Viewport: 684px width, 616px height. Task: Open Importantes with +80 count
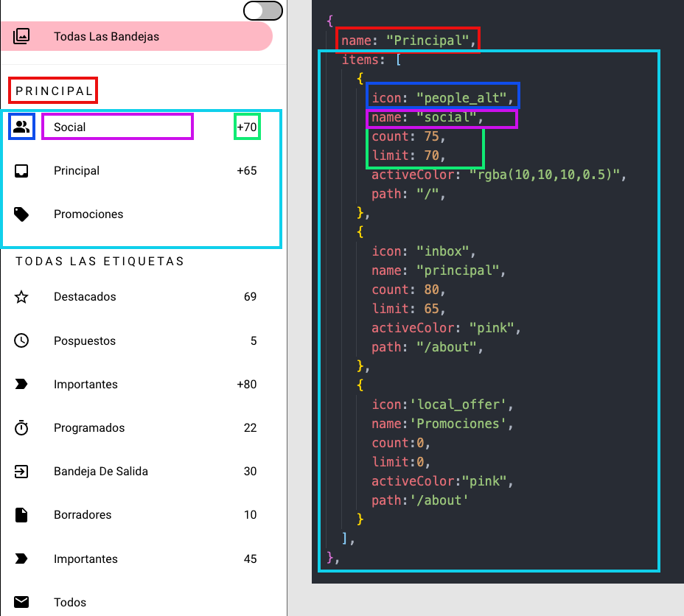coord(86,385)
